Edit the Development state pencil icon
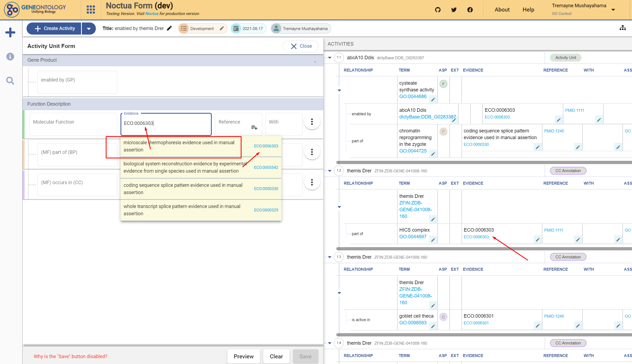632x364 pixels. coord(222,28)
